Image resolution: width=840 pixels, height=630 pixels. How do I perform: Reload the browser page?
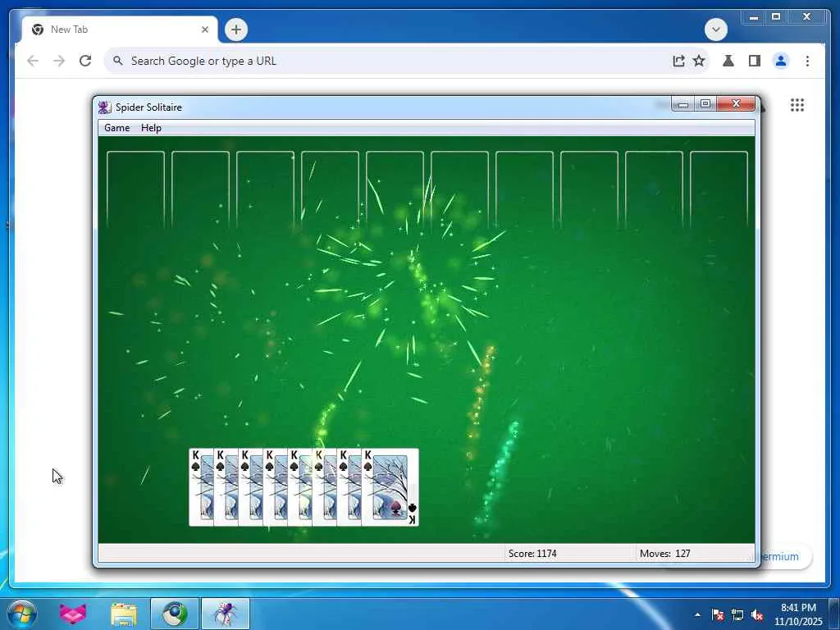point(85,61)
